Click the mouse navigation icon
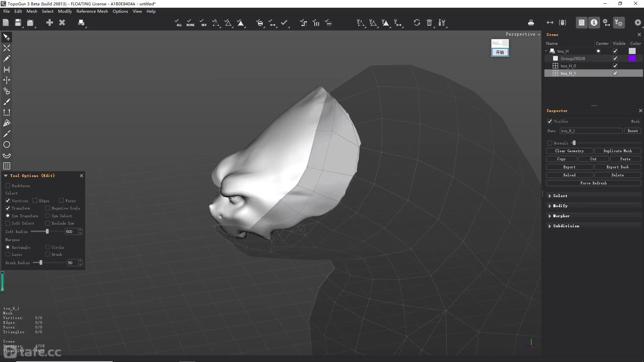Image resolution: width=644 pixels, height=362 pixels. [x=562, y=22]
